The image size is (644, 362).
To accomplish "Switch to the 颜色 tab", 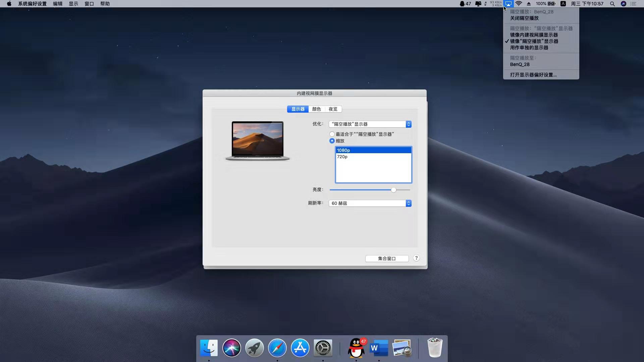I will 316,109.
